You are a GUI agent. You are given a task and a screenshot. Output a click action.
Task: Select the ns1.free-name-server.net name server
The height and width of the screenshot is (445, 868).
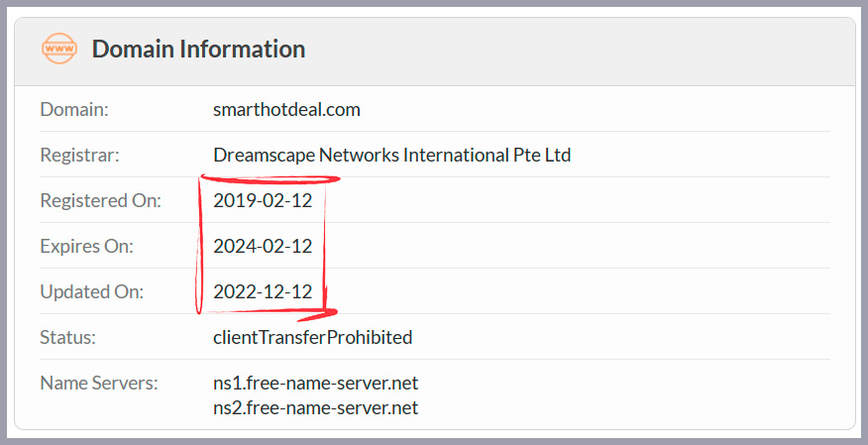tap(315, 383)
